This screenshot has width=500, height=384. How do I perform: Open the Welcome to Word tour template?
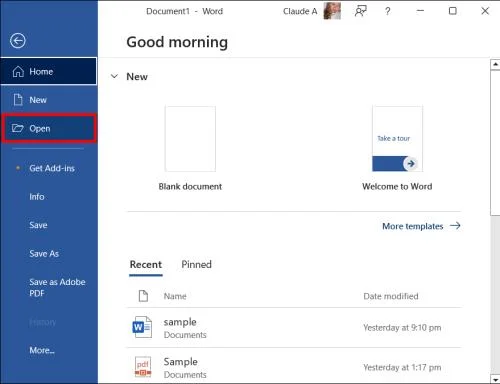point(397,139)
